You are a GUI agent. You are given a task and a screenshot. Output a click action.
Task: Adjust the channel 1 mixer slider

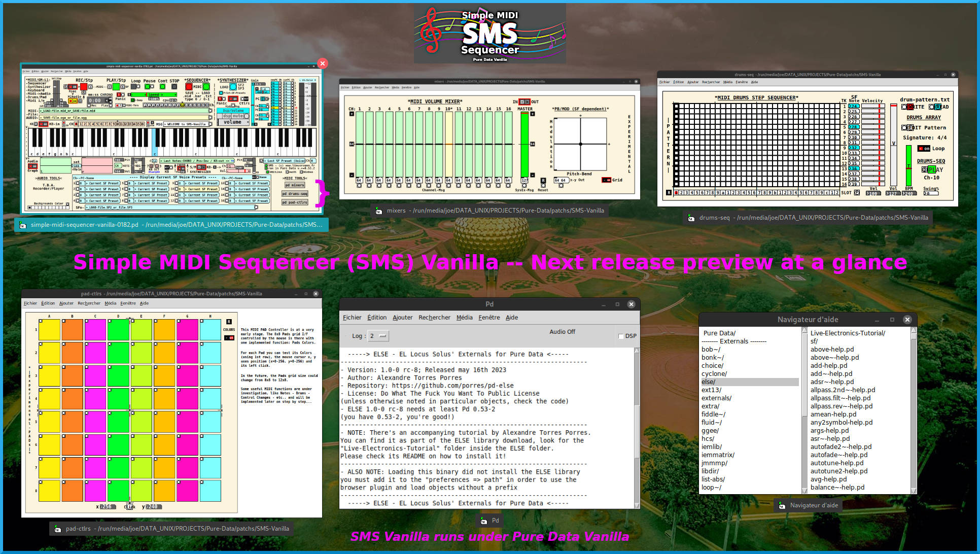pyautogui.click(x=359, y=145)
